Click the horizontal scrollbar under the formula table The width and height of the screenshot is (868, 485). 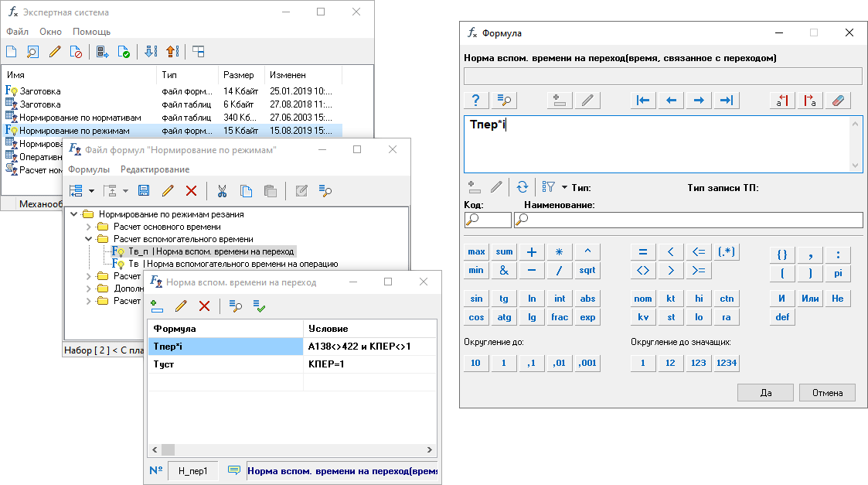pyautogui.click(x=294, y=449)
